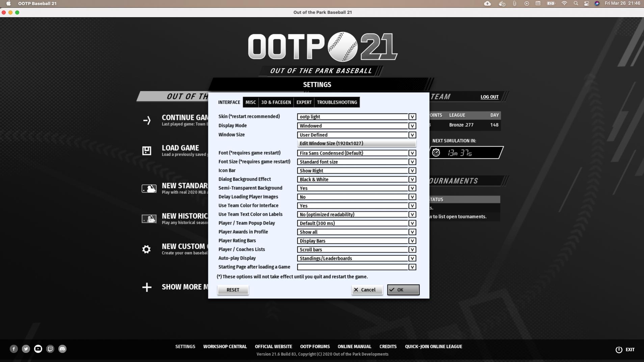Viewport: 644px width, 362px height.
Task: Open Workshop Central link
Action: tap(225, 347)
